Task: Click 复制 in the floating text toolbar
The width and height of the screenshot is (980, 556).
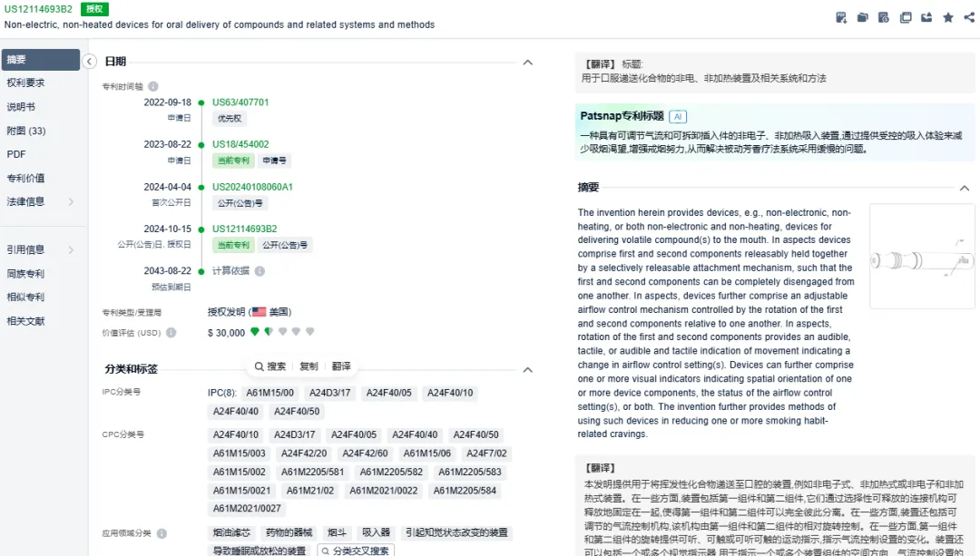Action: click(x=309, y=366)
